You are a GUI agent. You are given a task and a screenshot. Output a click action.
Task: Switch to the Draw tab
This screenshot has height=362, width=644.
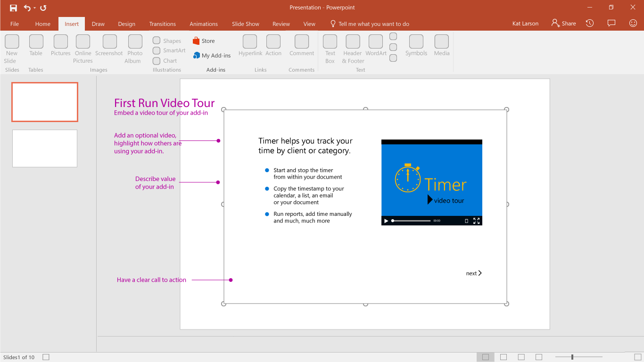98,24
